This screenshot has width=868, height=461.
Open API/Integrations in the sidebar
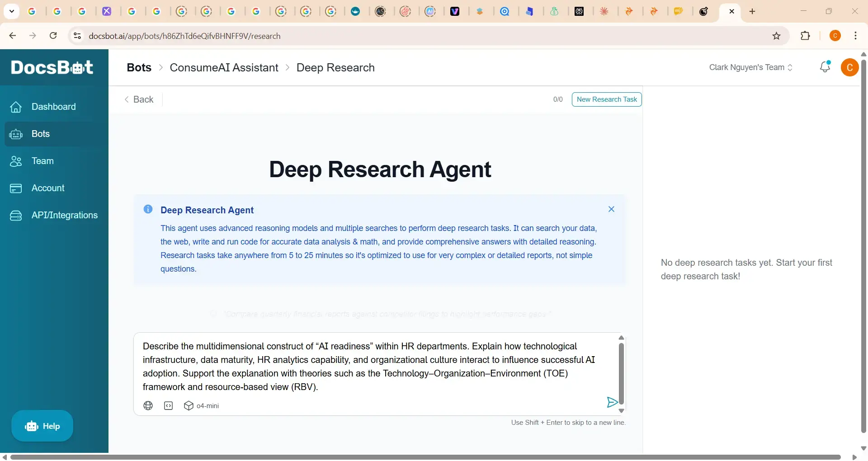pyautogui.click(x=64, y=215)
